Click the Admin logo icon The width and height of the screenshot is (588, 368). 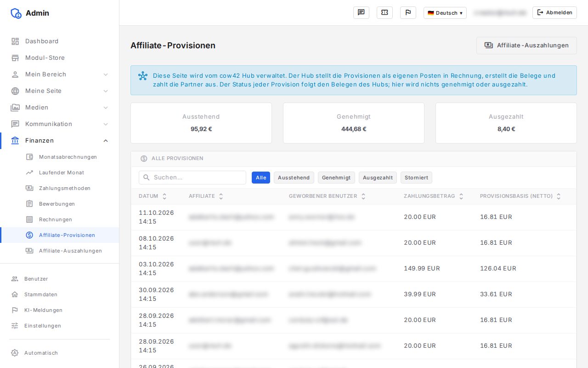[16, 13]
